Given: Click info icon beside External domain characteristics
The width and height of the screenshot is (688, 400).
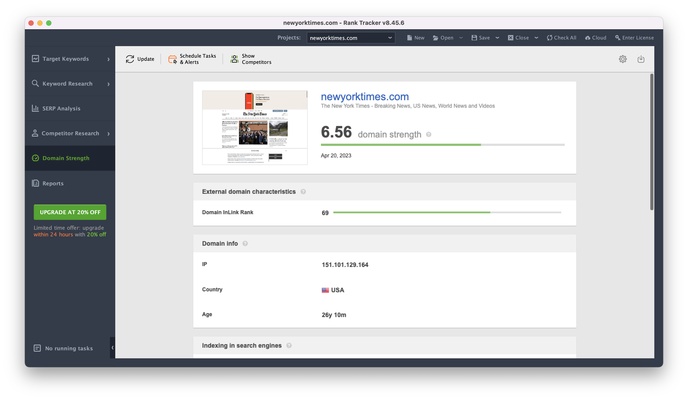Looking at the screenshot, I should 303,192.
